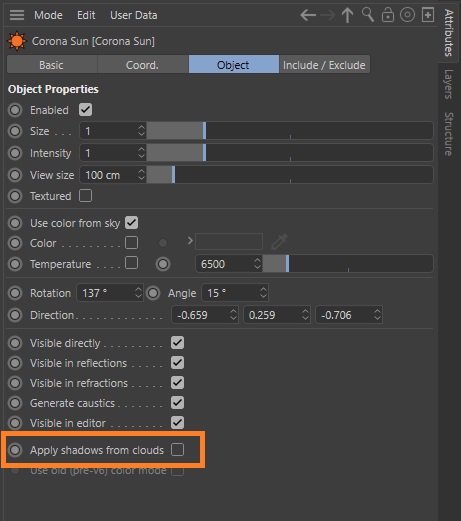This screenshot has height=521, width=461.
Task: Uncheck Generate caustics checkbox
Action: pyautogui.click(x=177, y=403)
